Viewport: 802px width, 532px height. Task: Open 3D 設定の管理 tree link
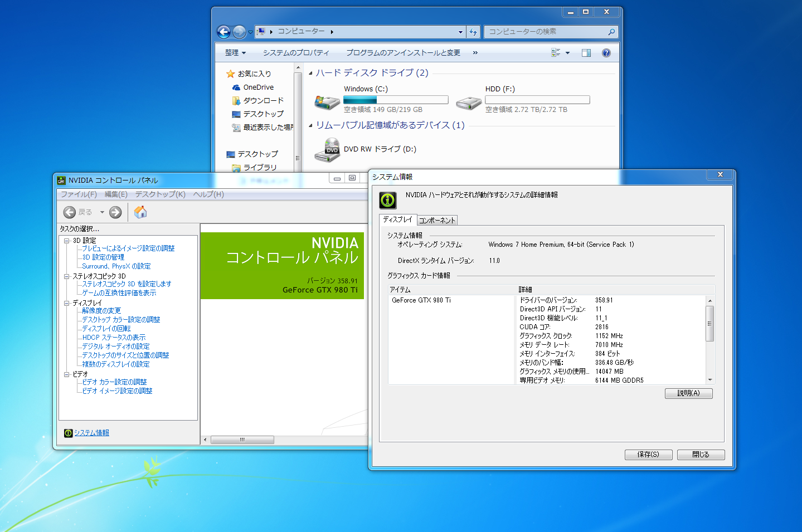click(103, 257)
